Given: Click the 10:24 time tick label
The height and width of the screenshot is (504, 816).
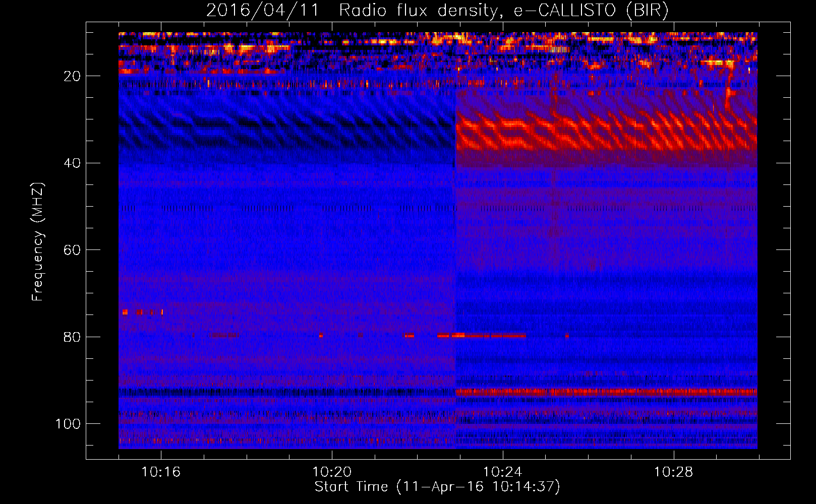Looking at the screenshot, I should pyautogui.click(x=503, y=472).
